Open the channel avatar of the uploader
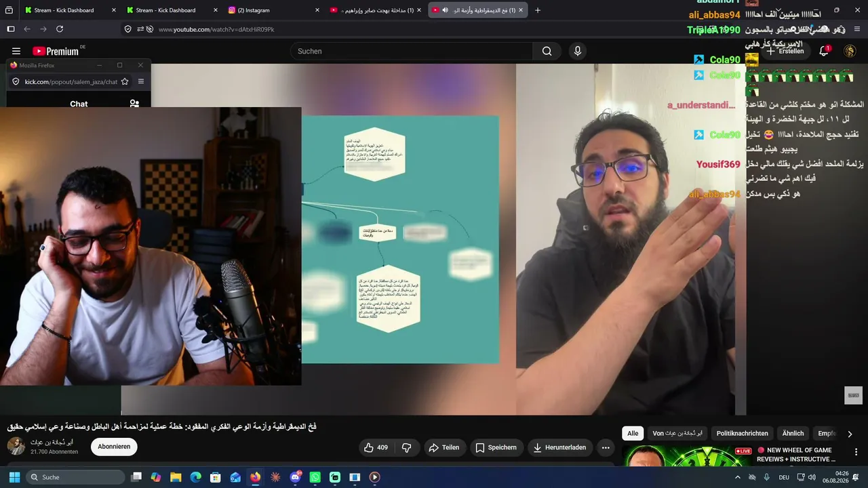The width and height of the screenshot is (868, 488). pos(16,446)
